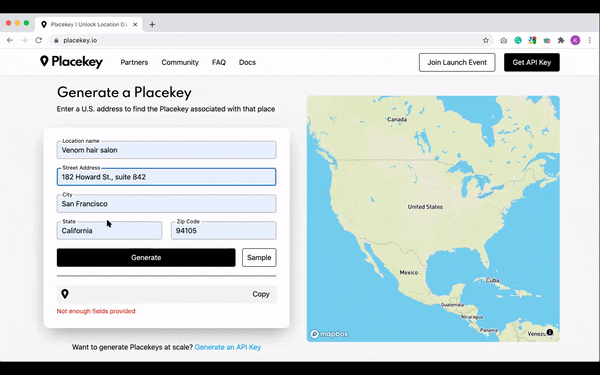600x375 pixels.
Task: Copy the generated Placekey
Action: pos(261,294)
